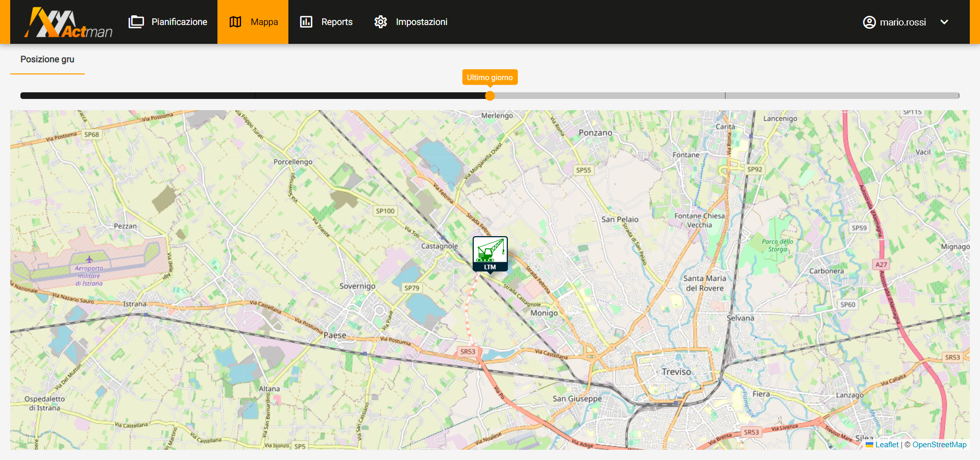Click the light grey timeline track section

(725, 96)
